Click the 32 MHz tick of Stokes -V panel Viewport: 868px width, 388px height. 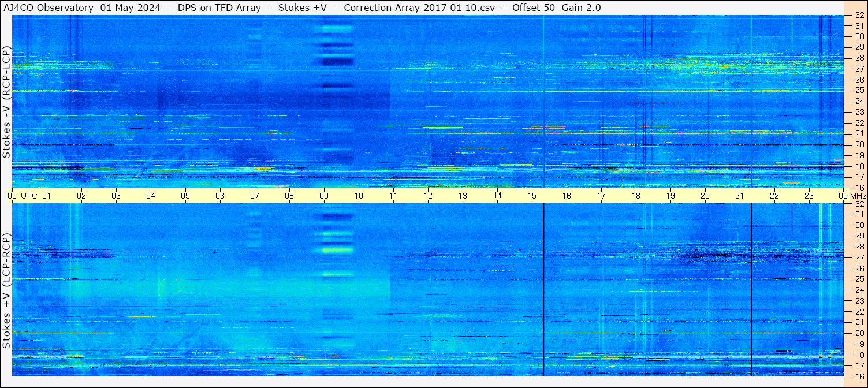point(859,16)
